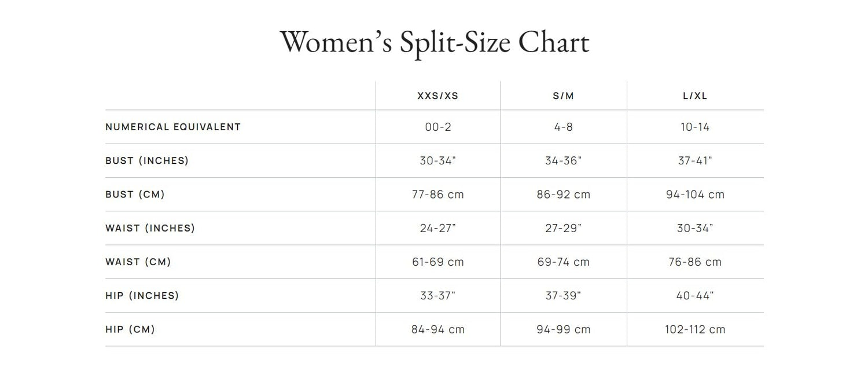Viewport: 868px width, 378px height.
Task: Click the 24-27" waist measurement cell
Action: (438, 228)
